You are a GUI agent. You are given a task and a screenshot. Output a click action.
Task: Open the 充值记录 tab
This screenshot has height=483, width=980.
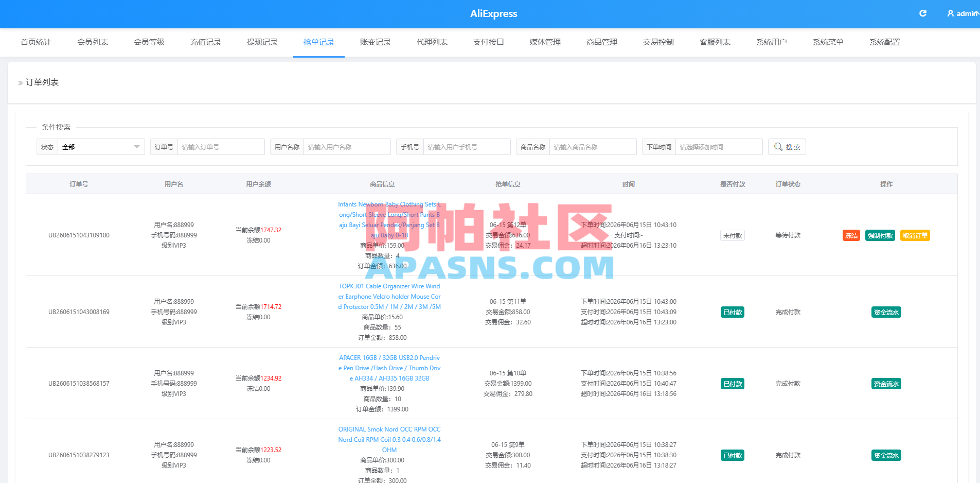click(206, 42)
